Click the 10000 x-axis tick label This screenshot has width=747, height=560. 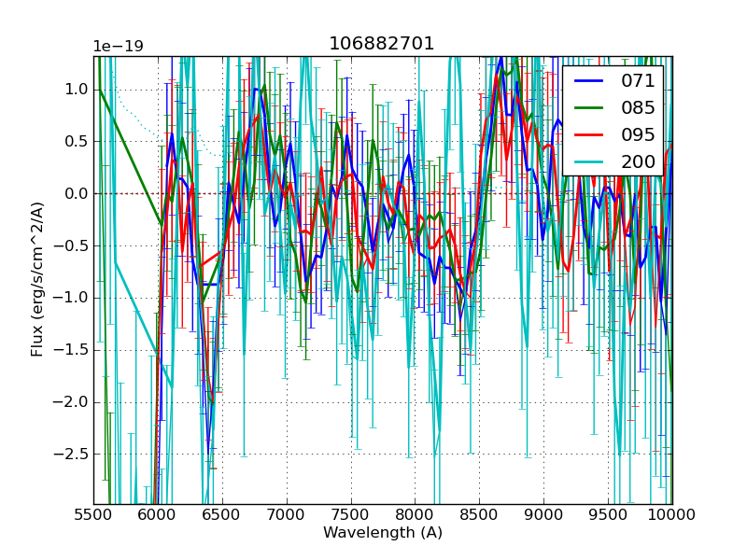coord(671,515)
